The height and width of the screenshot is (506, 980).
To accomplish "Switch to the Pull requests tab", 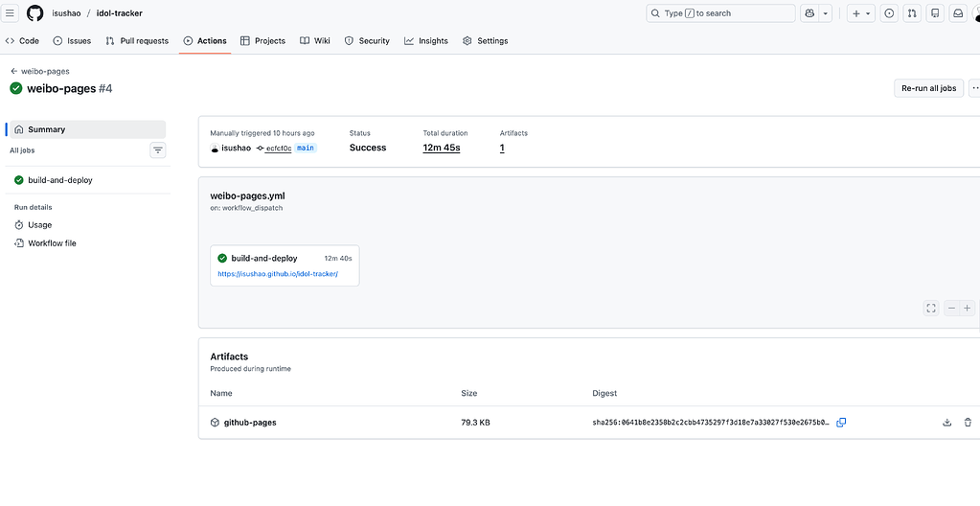I will 137,40.
